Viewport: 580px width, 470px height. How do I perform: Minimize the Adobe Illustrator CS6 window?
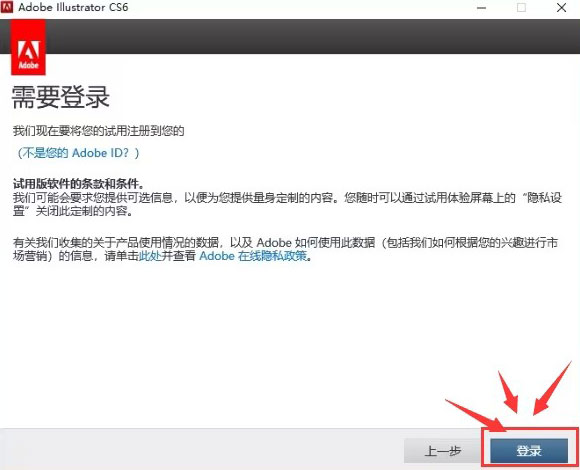481,7
